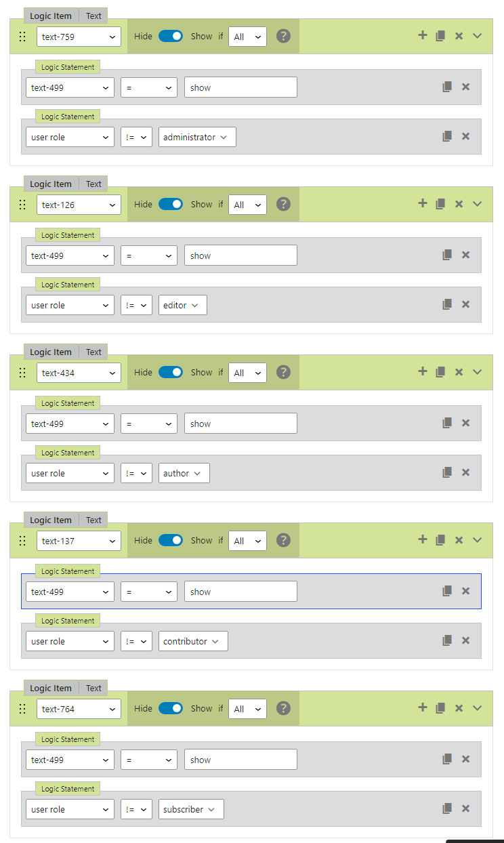The width and height of the screenshot is (504, 843).
Task: Open the text-126 field dropdown
Action: (79, 205)
